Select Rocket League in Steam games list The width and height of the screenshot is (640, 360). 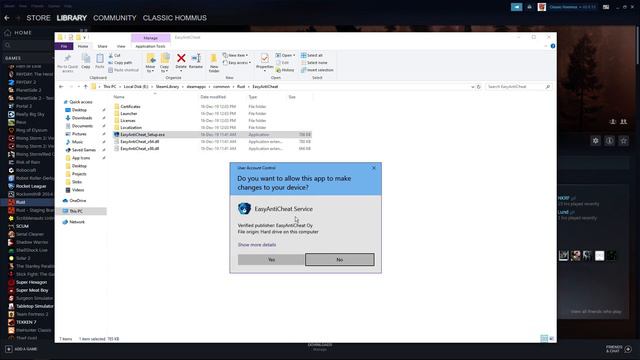coord(31,186)
